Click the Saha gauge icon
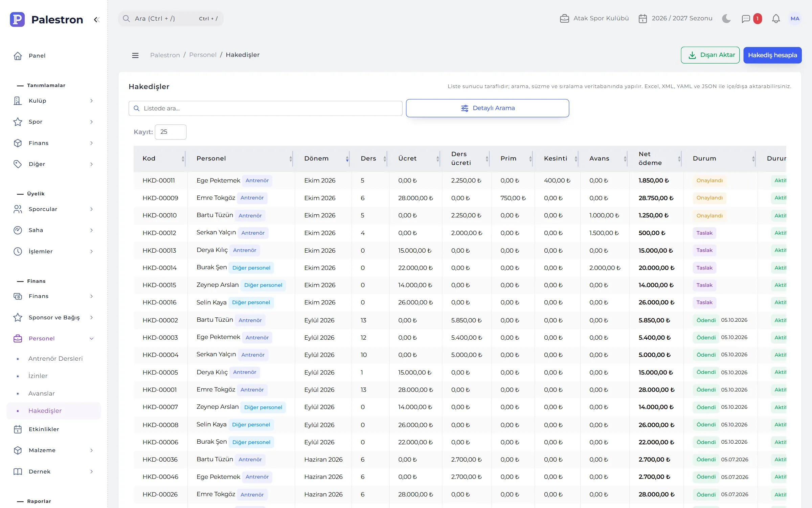This screenshot has width=812, height=508. [18, 230]
